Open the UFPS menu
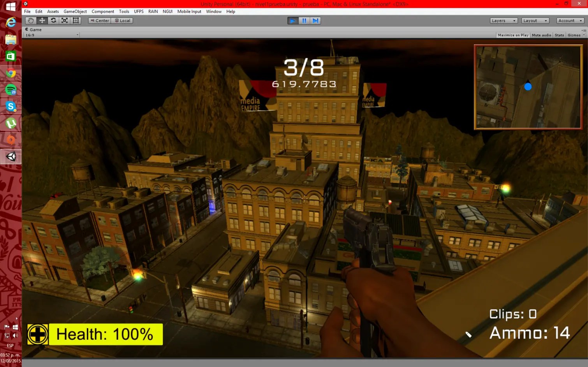This screenshot has height=367, width=588. click(x=139, y=11)
